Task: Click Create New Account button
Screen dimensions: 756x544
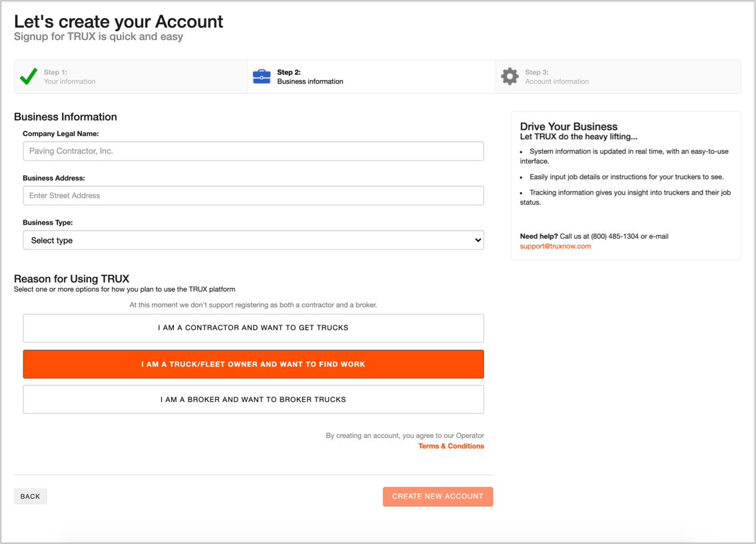Action: 438,496
